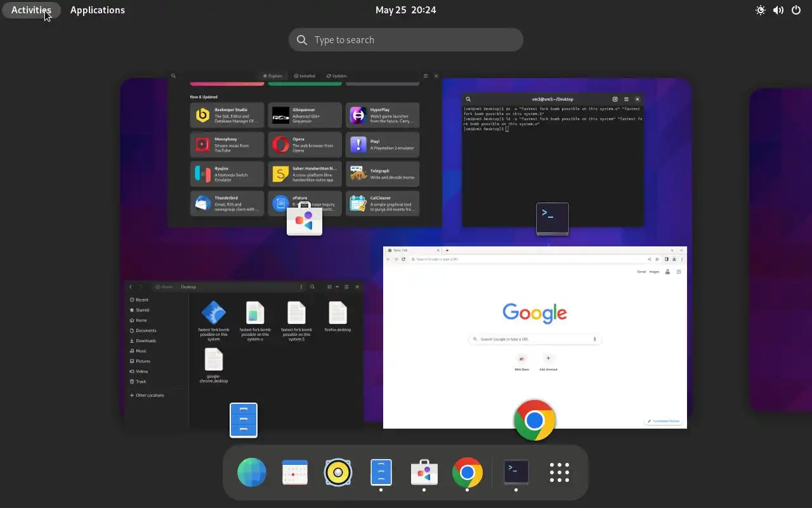Open the Terminal icon in dock
This screenshot has width=812, height=508.
click(x=516, y=472)
